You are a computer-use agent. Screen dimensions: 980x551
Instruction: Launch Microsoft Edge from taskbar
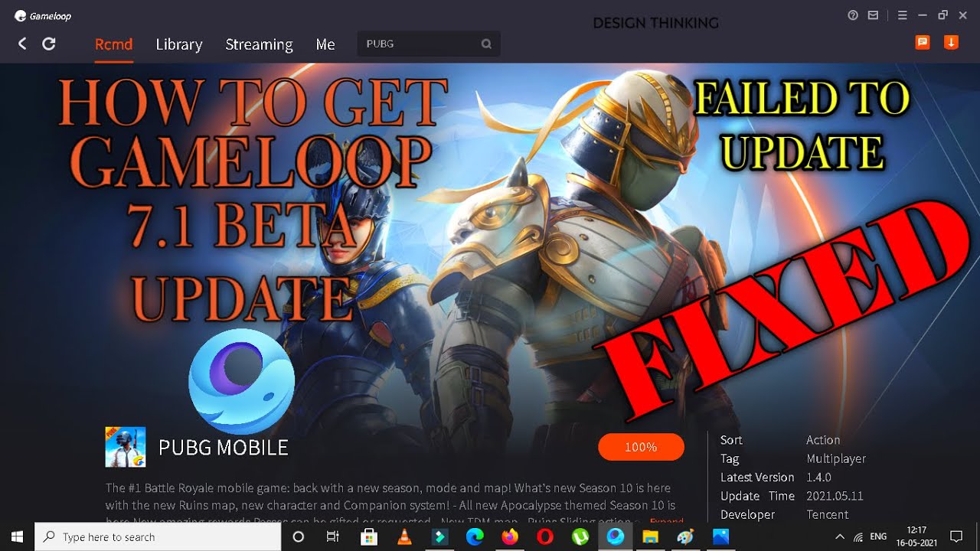tap(475, 536)
